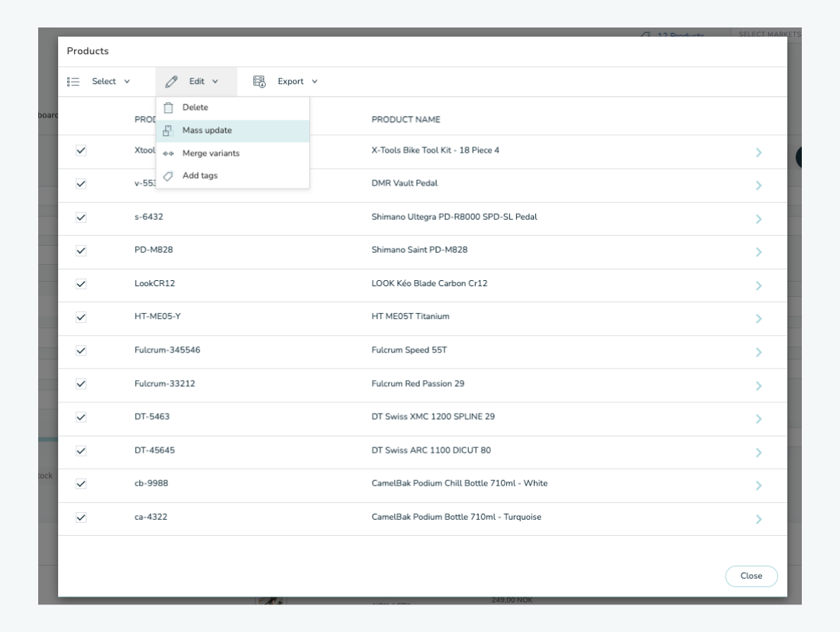Click product number s-6432
This screenshot has height=632, width=840.
coord(149,217)
